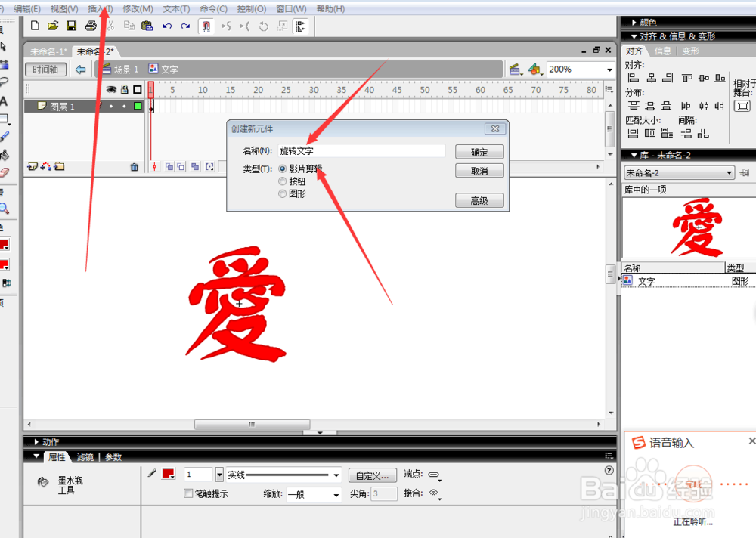Click the 确定 button in the dialog

[x=480, y=151]
